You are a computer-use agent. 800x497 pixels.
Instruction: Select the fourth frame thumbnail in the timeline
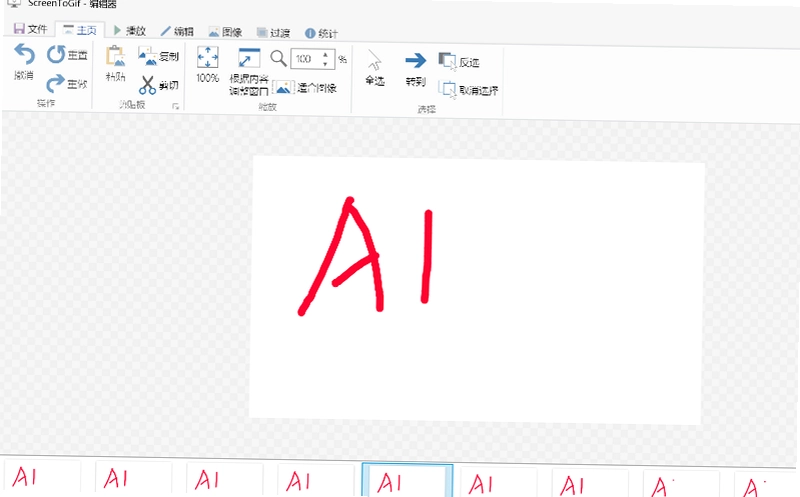(x=316, y=481)
